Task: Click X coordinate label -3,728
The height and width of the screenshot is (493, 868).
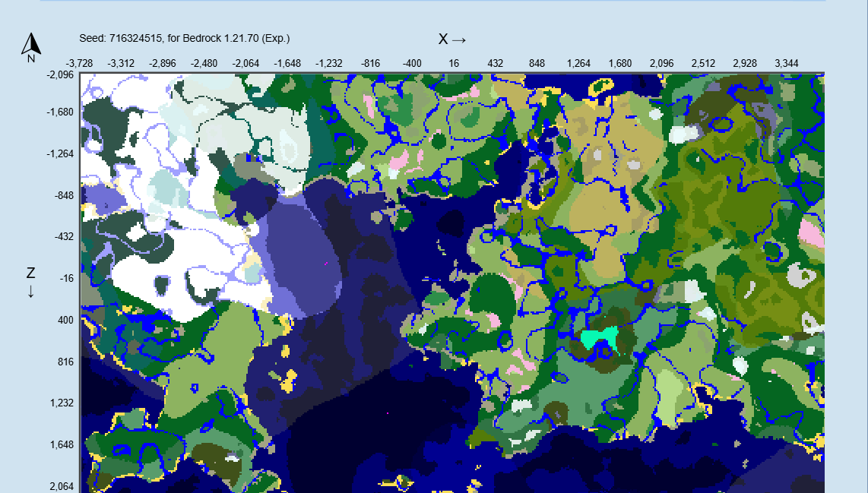Action: [x=79, y=63]
